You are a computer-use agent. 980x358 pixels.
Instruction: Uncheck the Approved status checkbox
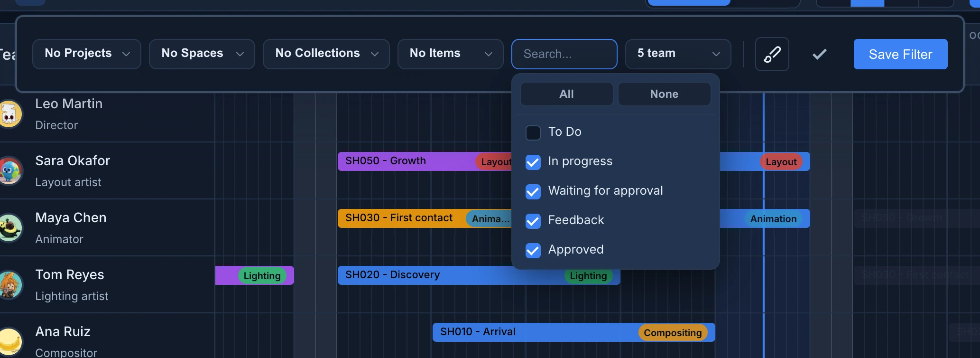click(533, 250)
